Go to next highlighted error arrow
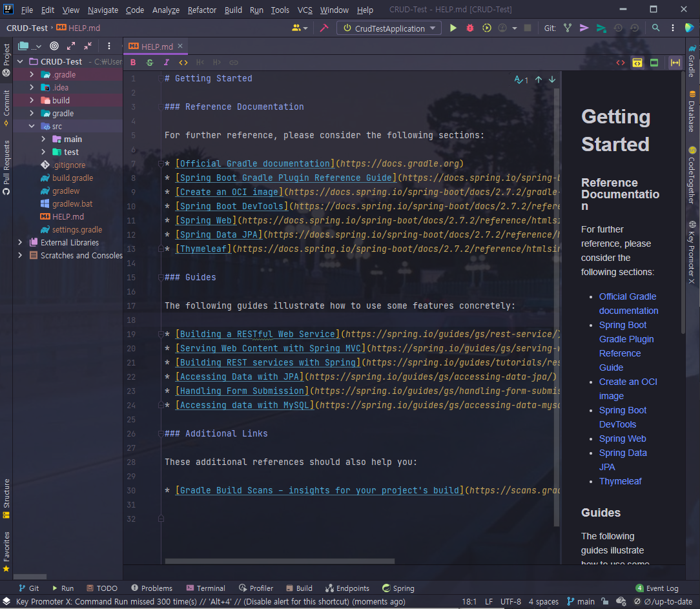The height and width of the screenshot is (609, 700). pyautogui.click(x=552, y=79)
